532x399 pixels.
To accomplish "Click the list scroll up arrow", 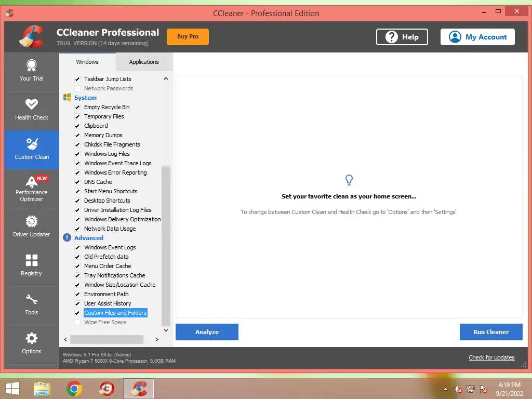I will [x=166, y=79].
